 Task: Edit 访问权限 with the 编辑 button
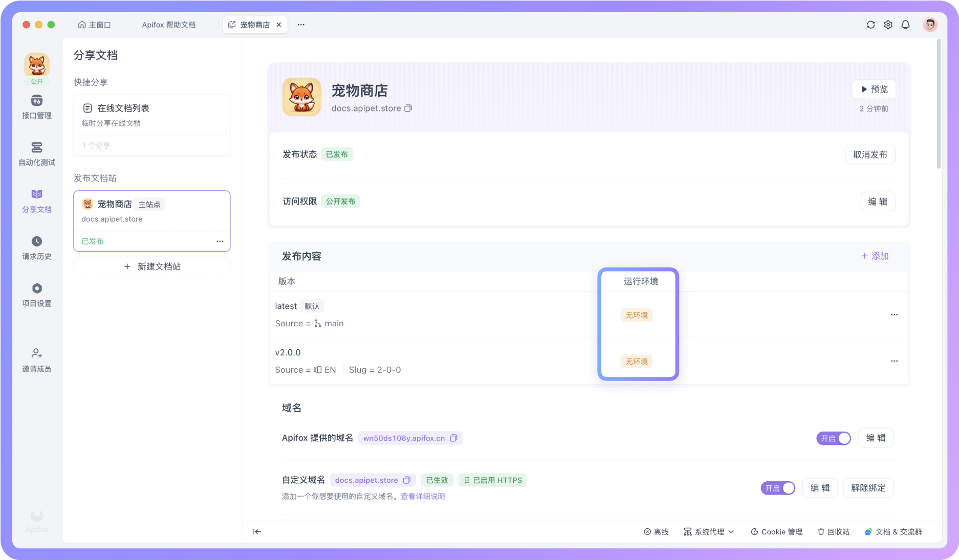click(878, 201)
